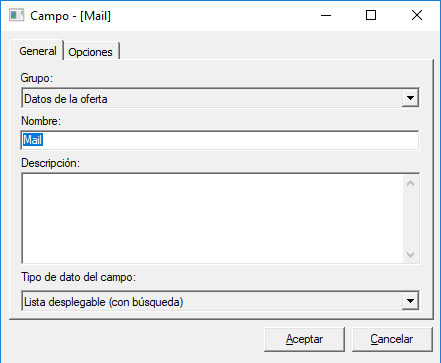Image resolution: width=441 pixels, height=363 pixels.
Task: Click the Descripción scrollbar up arrow
Action: click(x=411, y=183)
